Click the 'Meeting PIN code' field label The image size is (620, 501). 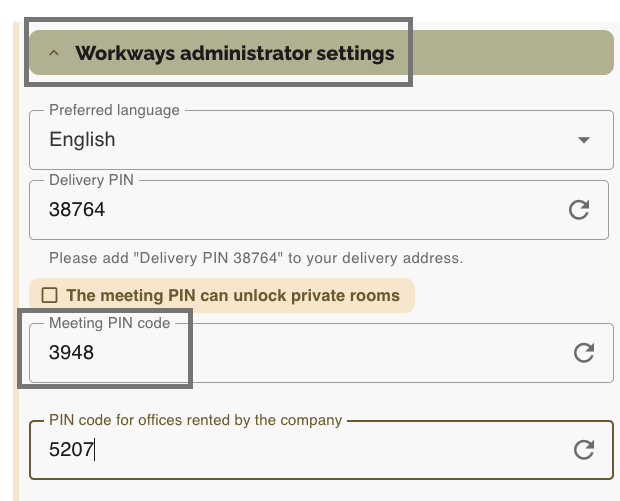pos(109,323)
